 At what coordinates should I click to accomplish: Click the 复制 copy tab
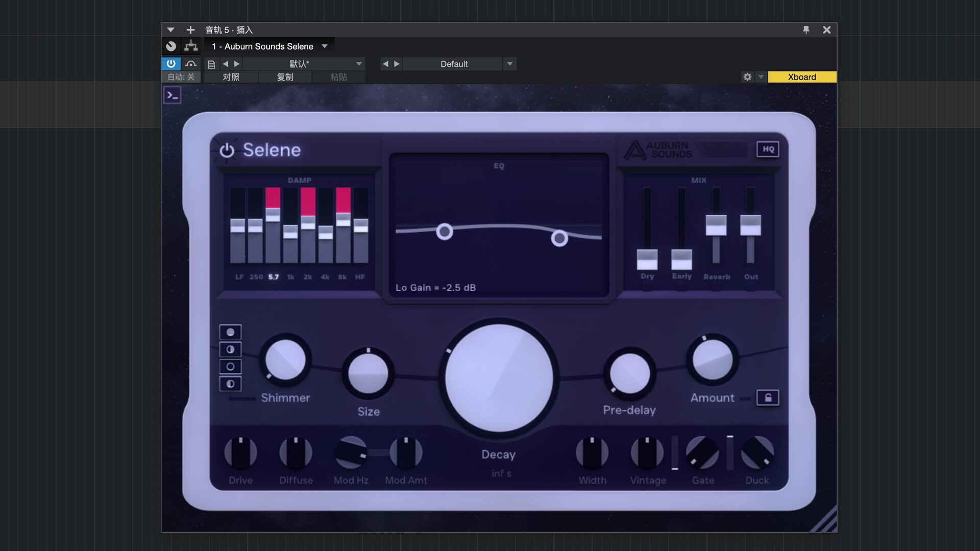click(x=285, y=77)
